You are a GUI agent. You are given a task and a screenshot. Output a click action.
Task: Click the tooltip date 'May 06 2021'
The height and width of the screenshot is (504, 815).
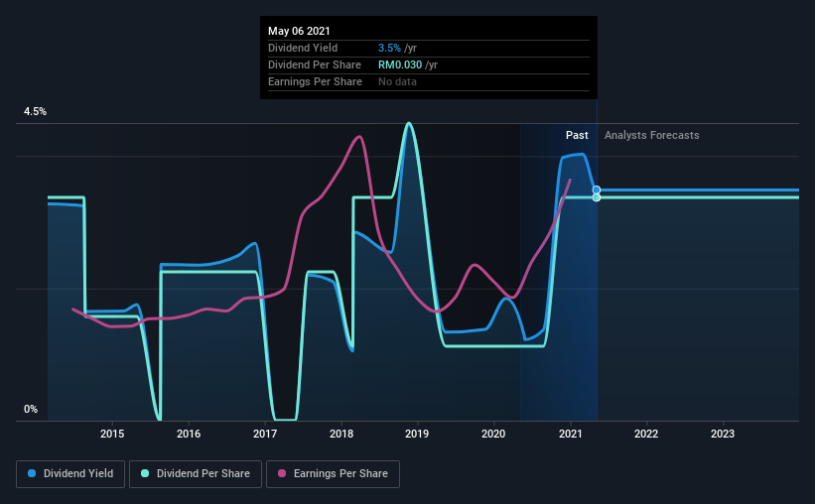(299, 31)
